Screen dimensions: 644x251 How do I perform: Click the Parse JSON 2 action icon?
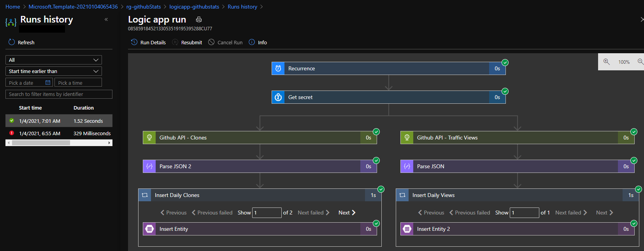[149, 166]
